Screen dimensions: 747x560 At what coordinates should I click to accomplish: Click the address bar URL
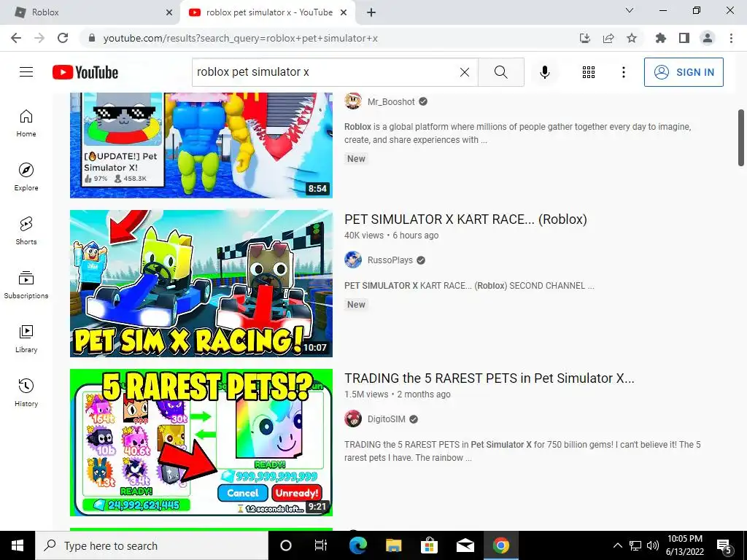pos(241,38)
